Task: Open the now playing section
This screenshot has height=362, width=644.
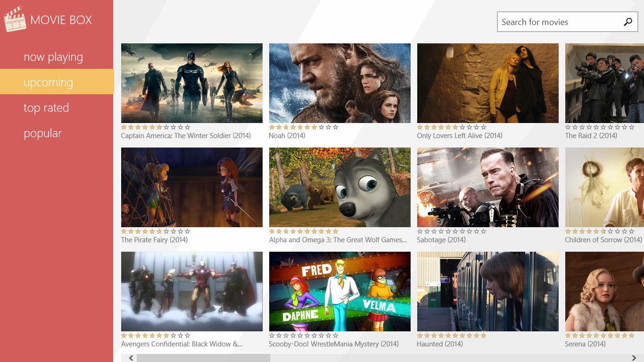Action: point(53,57)
